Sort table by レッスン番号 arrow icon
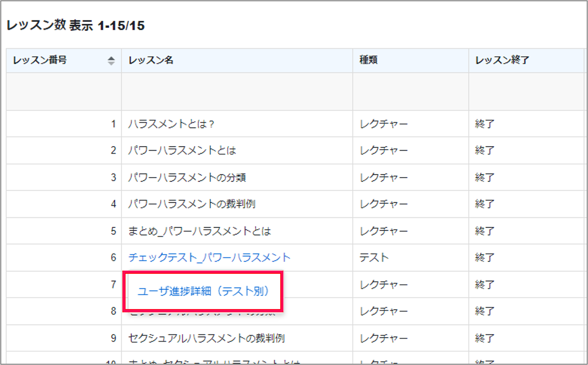Screen dimensions: 588x365 click(111, 60)
